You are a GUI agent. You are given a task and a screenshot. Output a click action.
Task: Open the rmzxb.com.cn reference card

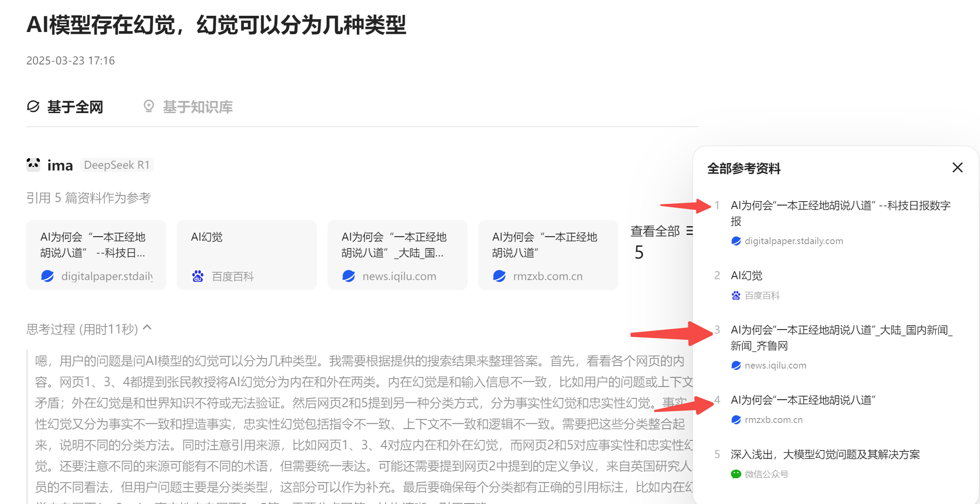(x=548, y=255)
